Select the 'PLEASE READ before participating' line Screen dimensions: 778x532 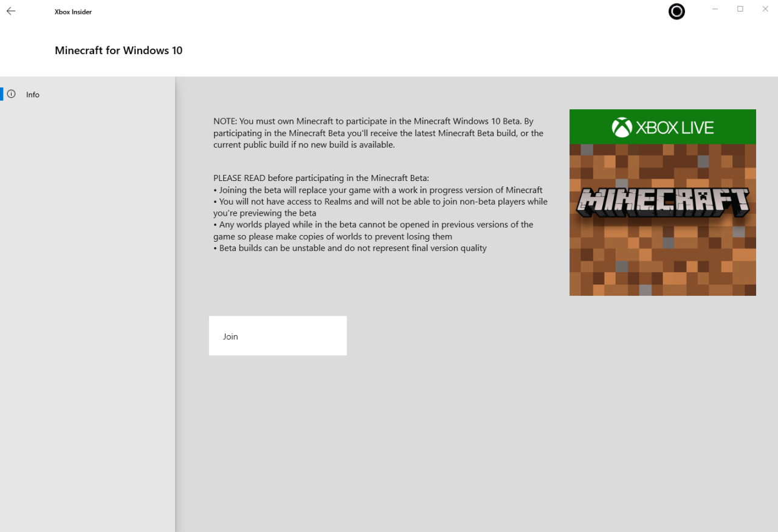321,178
